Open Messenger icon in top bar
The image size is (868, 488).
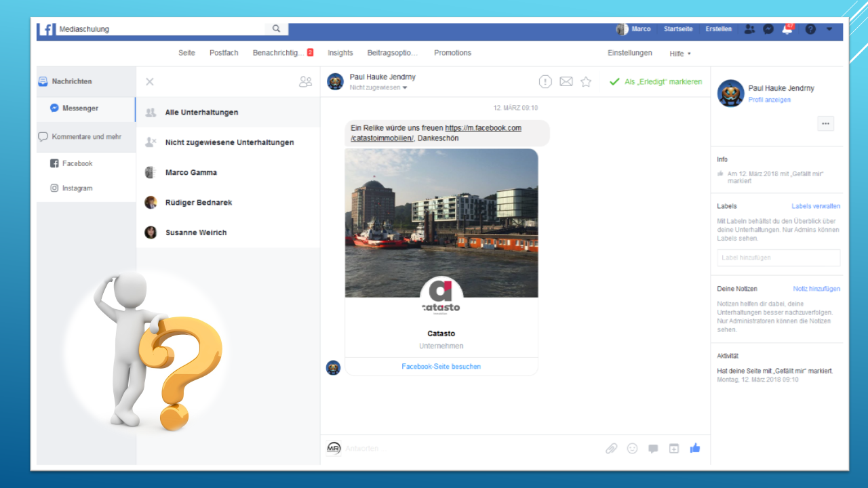point(768,29)
